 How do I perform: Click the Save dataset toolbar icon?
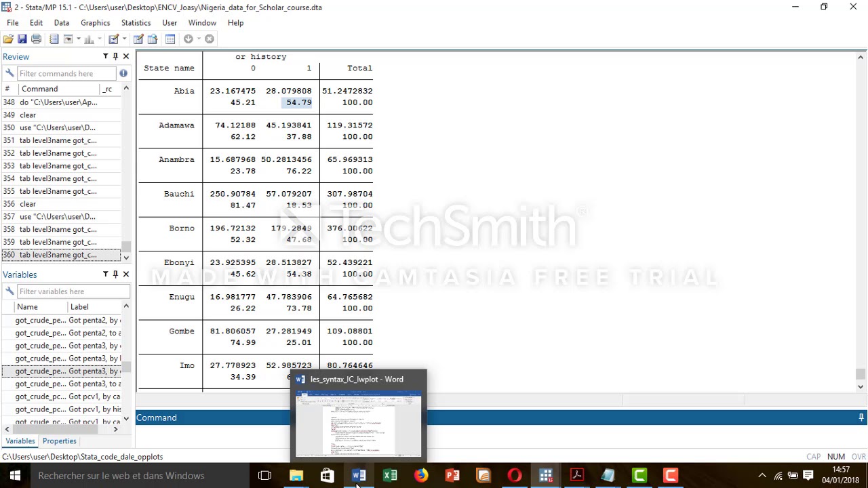pos(22,39)
